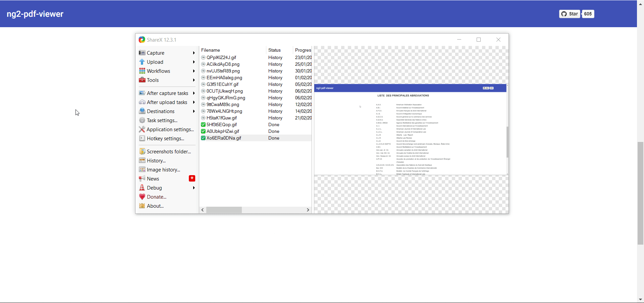Click the ShareX 12.3.1 window title
Image resolution: width=644 pixels, height=303 pixels.
point(161,40)
